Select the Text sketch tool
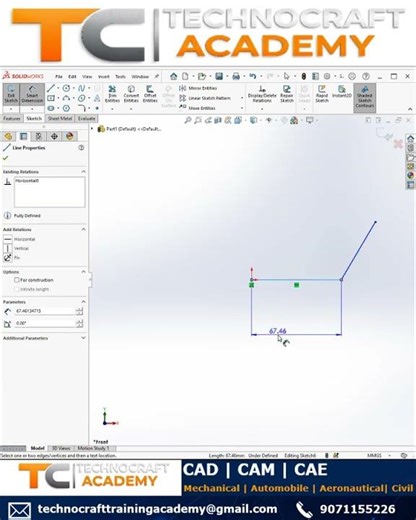 pyautogui.click(x=97, y=98)
